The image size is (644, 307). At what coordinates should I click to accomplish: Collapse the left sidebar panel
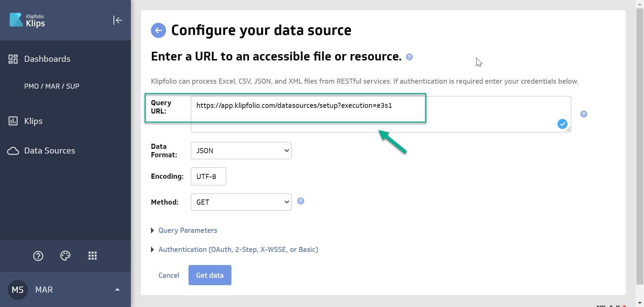click(117, 20)
